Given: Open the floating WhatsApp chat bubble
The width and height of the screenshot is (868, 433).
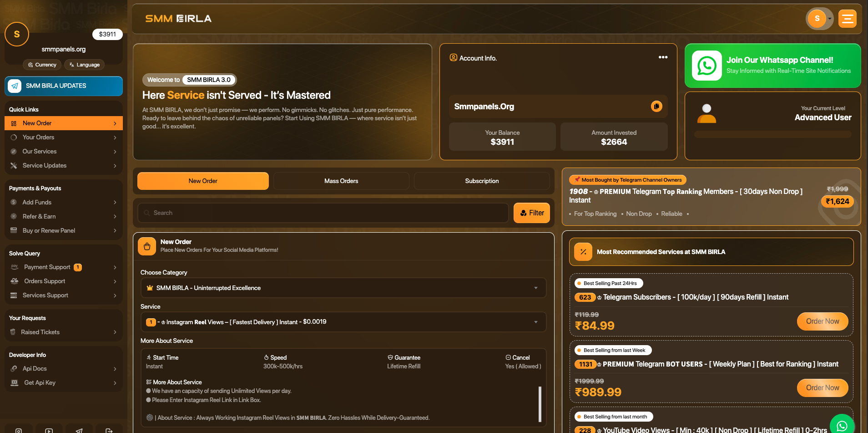Looking at the screenshot, I should (x=842, y=425).
